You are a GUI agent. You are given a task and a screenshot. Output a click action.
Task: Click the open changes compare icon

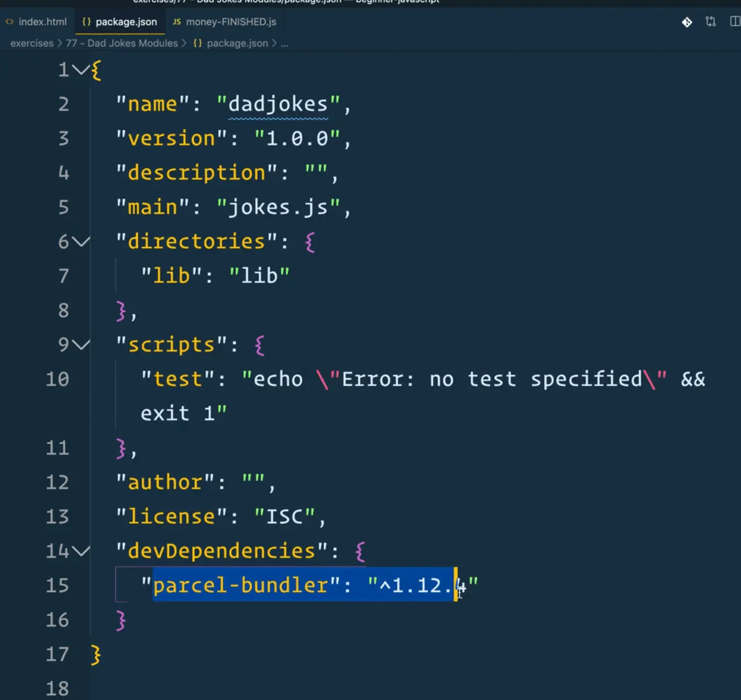[710, 22]
